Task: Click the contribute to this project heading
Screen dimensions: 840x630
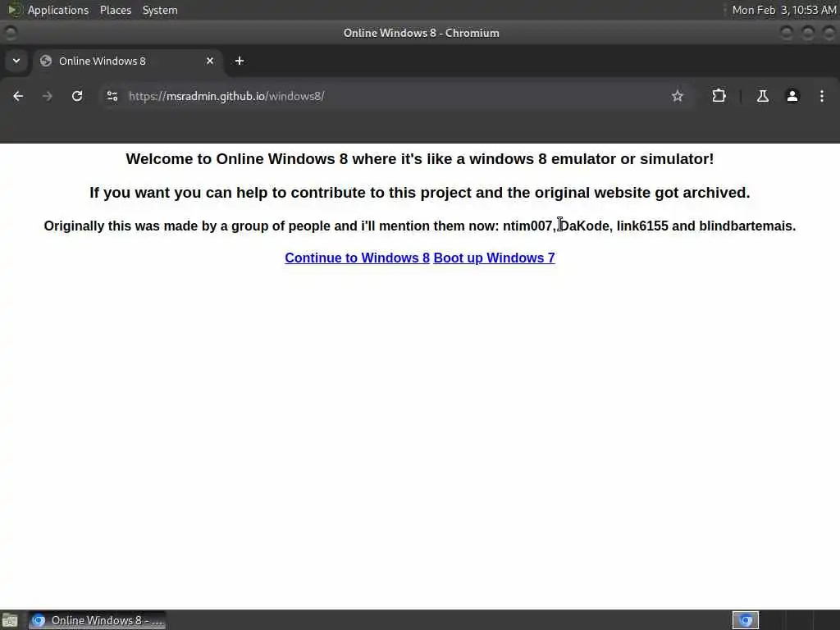Action: 420,193
